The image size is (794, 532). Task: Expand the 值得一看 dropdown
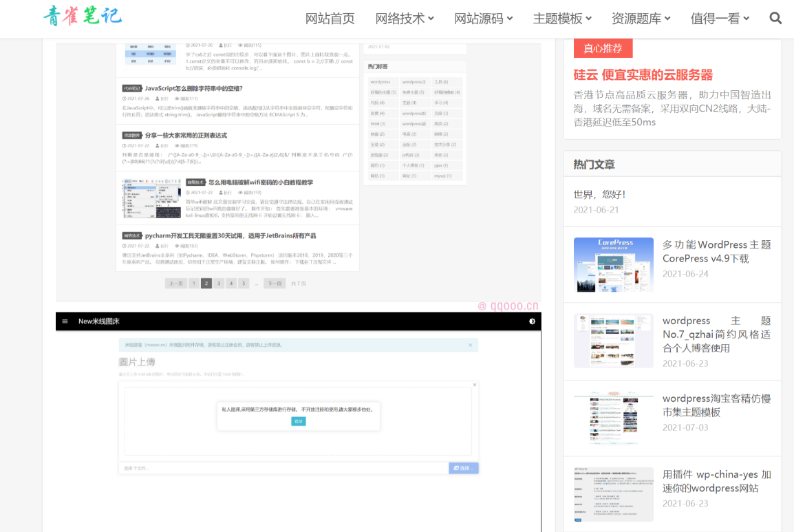point(716,19)
